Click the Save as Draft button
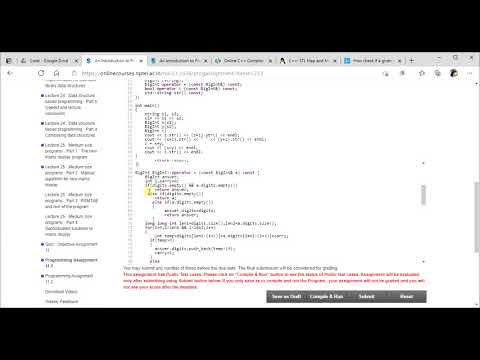The width and height of the screenshot is (480, 360). point(286,296)
